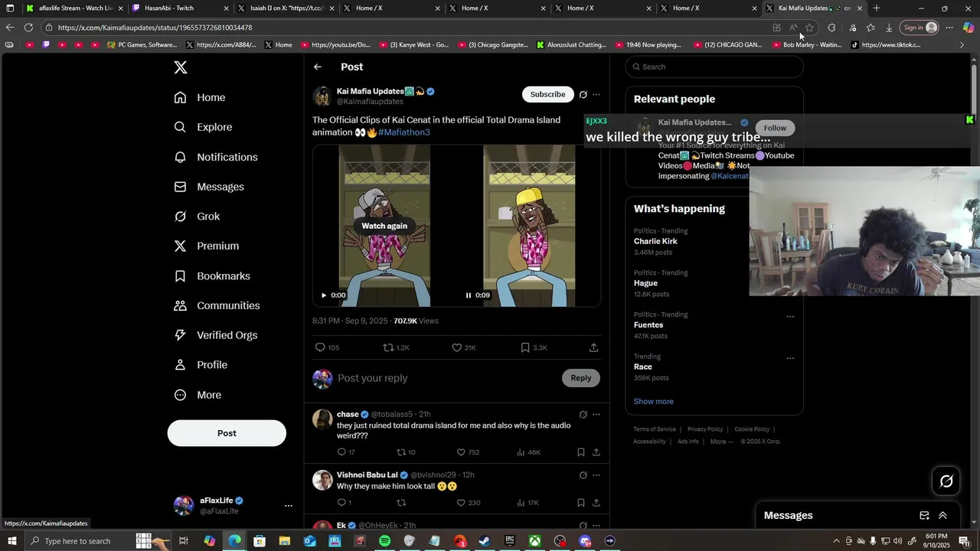Click the repost icon showing 1.2K
The height and width of the screenshot is (551, 980).
[x=388, y=347]
